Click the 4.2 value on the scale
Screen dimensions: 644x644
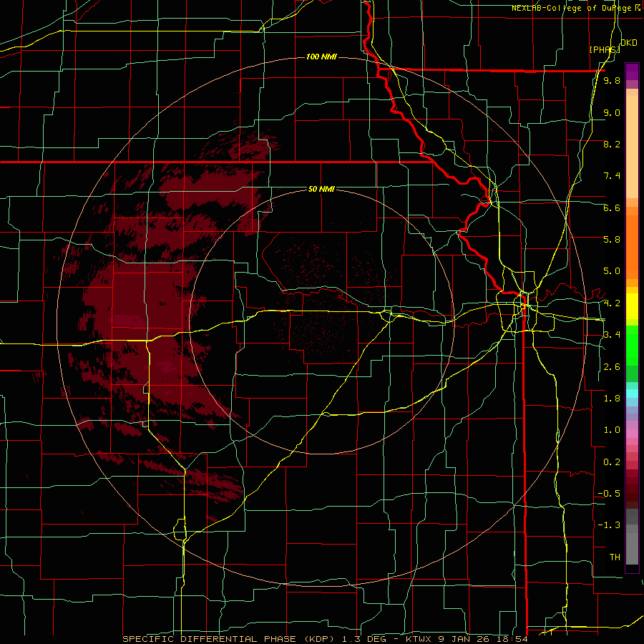(612, 303)
